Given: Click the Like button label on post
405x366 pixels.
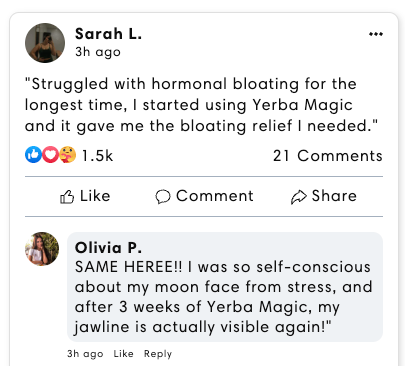Looking at the screenshot, I should point(95,196).
